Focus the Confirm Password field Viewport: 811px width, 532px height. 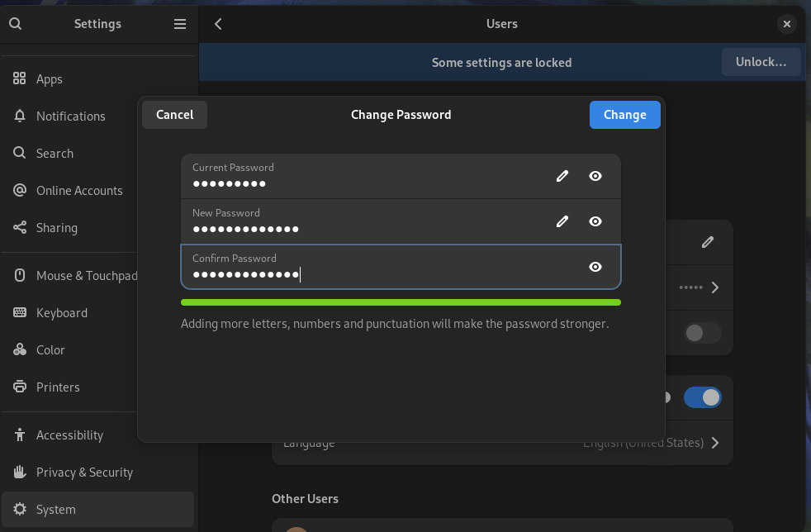point(401,267)
